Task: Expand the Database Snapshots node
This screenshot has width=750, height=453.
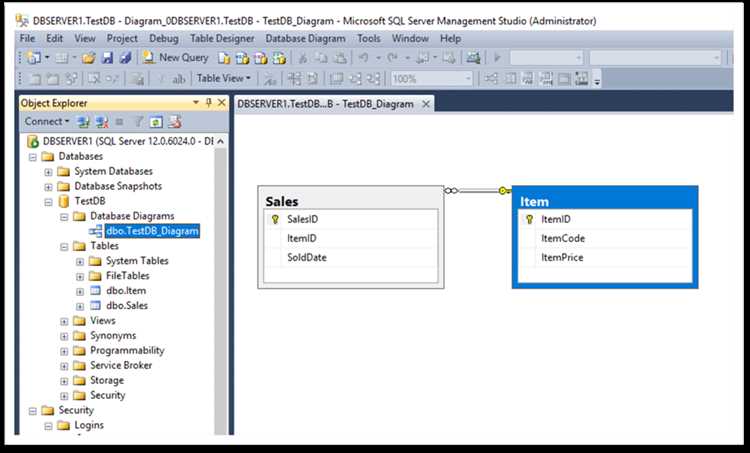Action: (x=48, y=187)
